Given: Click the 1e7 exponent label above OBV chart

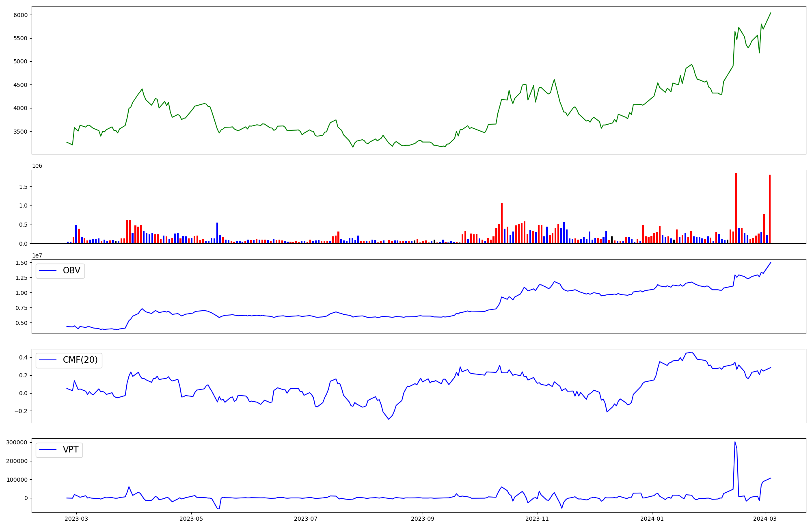Looking at the screenshot, I should pyautogui.click(x=37, y=255).
